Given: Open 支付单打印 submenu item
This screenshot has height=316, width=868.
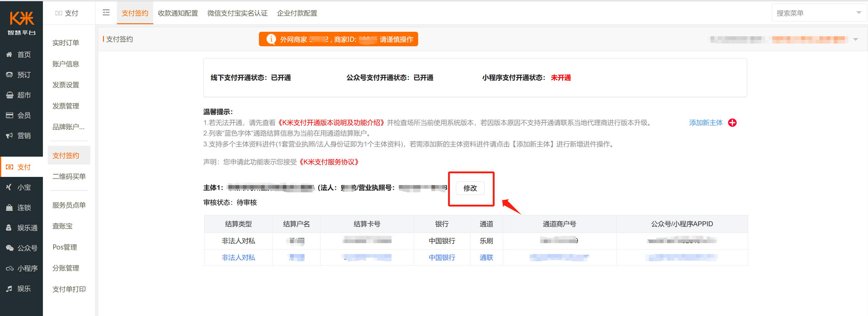Looking at the screenshot, I should coord(69,289).
